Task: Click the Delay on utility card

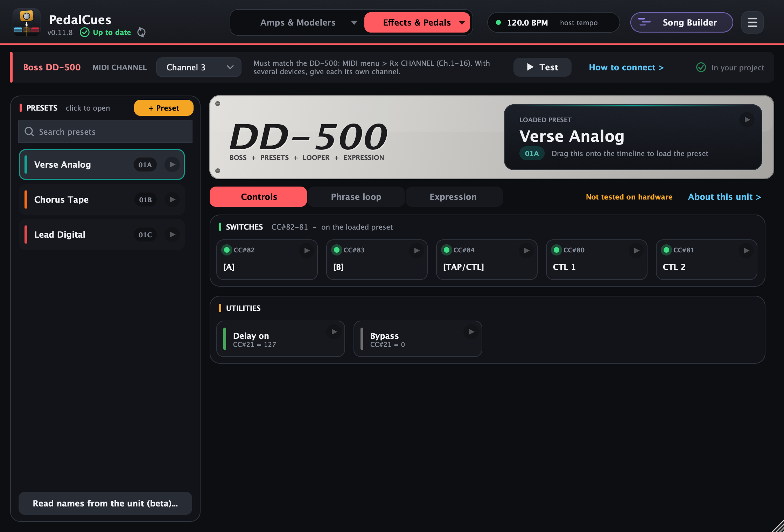Action: point(281,339)
